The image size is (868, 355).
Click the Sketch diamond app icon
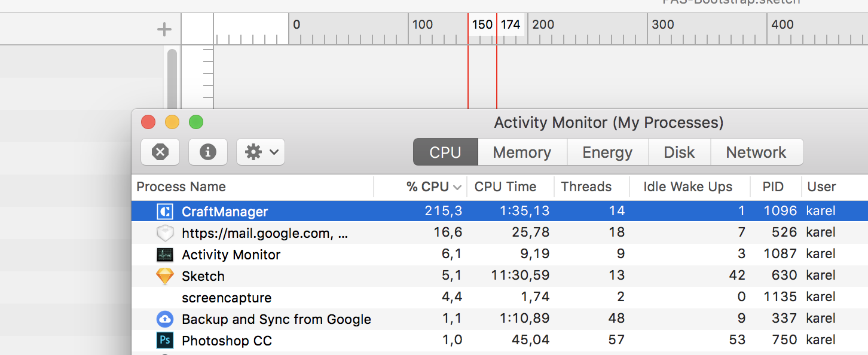[x=164, y=276]
